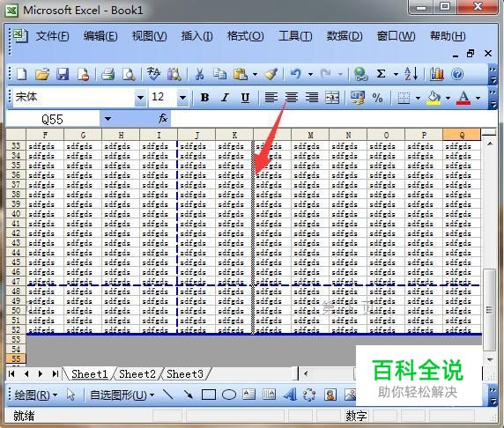Undo the last action
The image size is (504, 428).
[296, 74]
